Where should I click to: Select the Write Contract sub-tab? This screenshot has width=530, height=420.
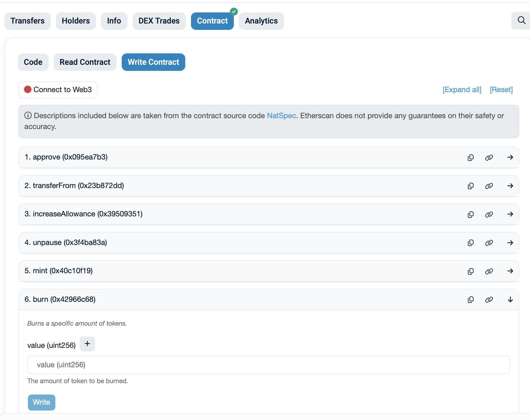(x=153, y=62)
